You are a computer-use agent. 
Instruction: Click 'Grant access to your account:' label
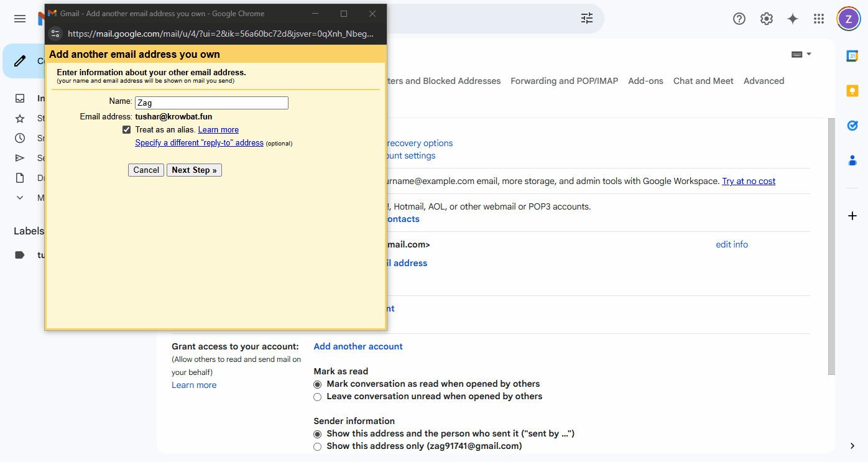[x=235, y=346]
